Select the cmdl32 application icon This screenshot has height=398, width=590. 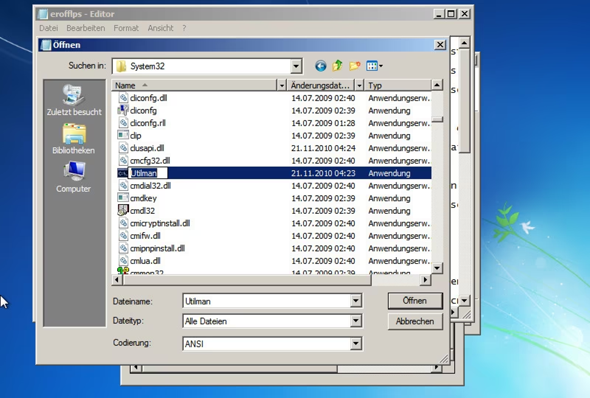[x=123, y=210]
